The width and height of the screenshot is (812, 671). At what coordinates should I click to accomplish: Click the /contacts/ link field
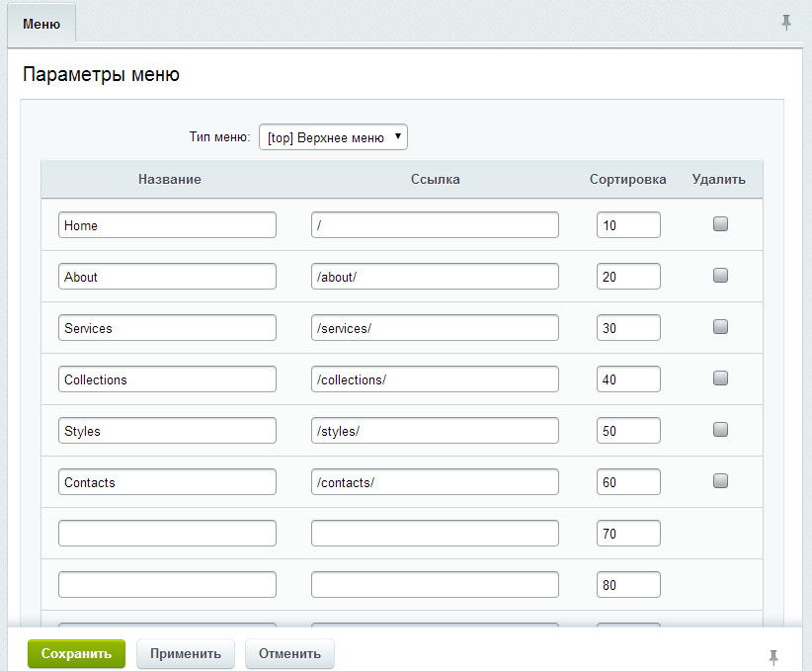tap(435, 481)
